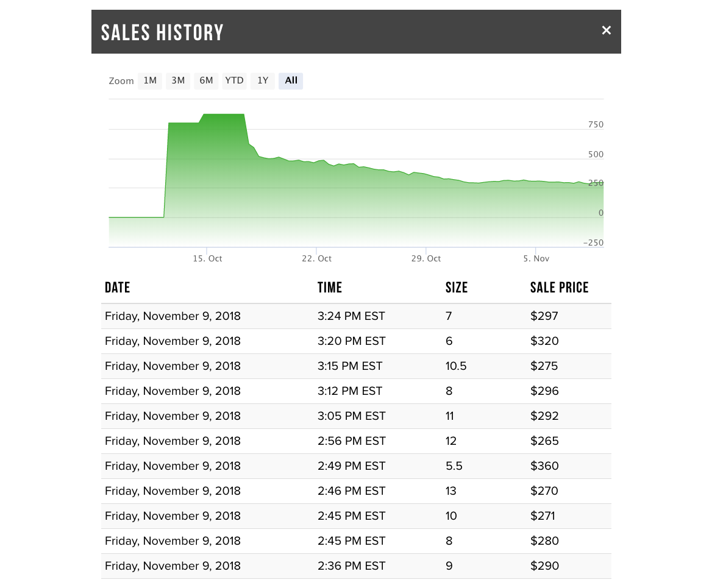The height and width of the screenshot is (588, 712).
Task: Click the 29. Oct axis label
Action: tap(426, 258)
